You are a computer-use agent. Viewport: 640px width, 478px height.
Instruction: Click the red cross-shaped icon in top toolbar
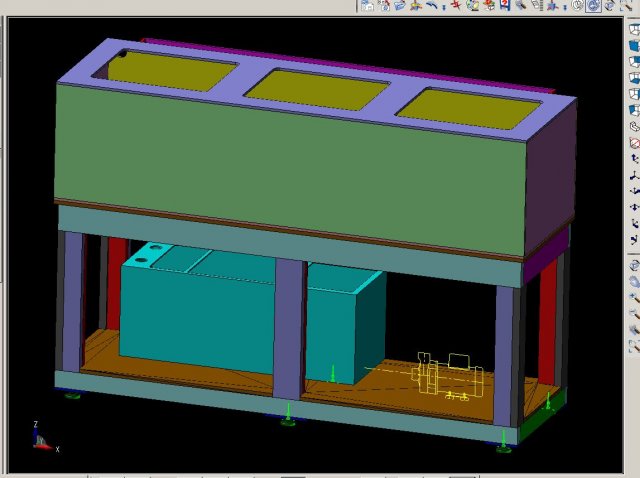point(456,5)
